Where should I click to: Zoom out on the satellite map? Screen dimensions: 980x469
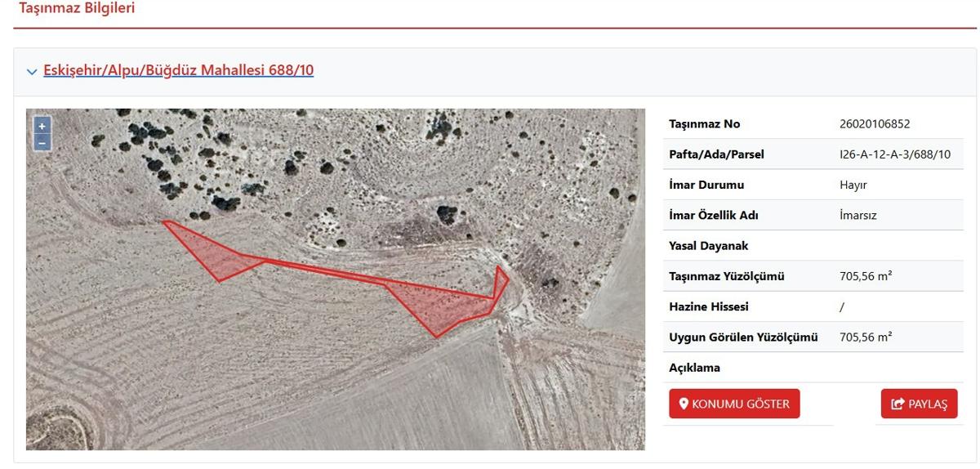point(42,142)
